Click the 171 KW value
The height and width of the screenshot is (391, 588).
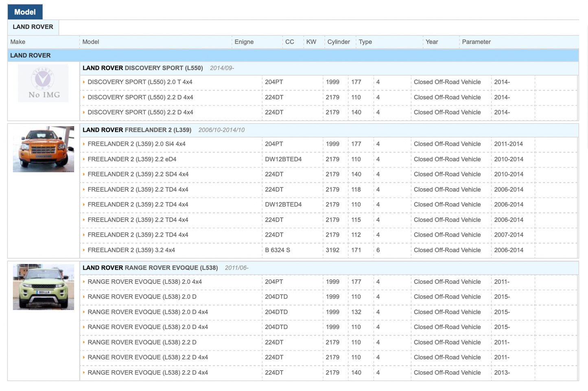(356, 250)
